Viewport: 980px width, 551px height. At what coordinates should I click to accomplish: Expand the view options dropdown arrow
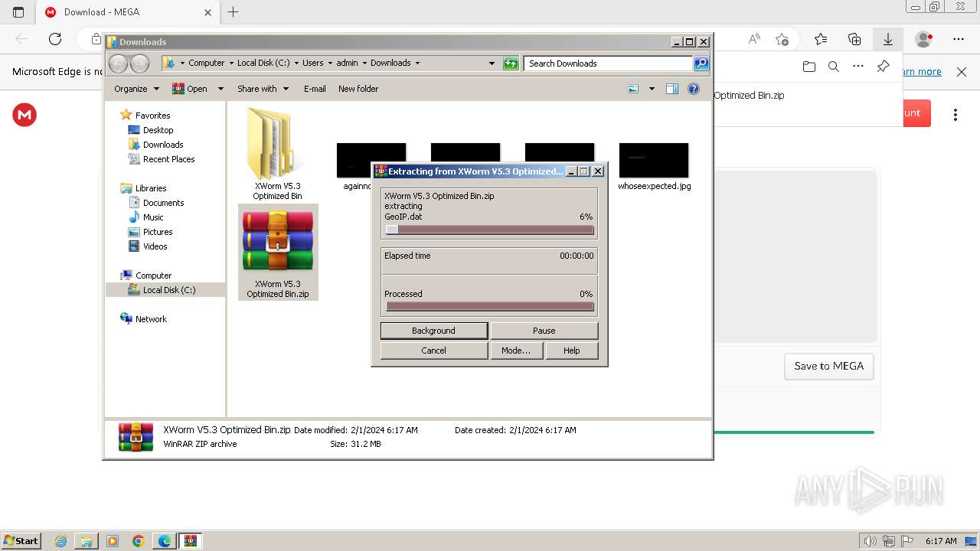click(652, 89)
